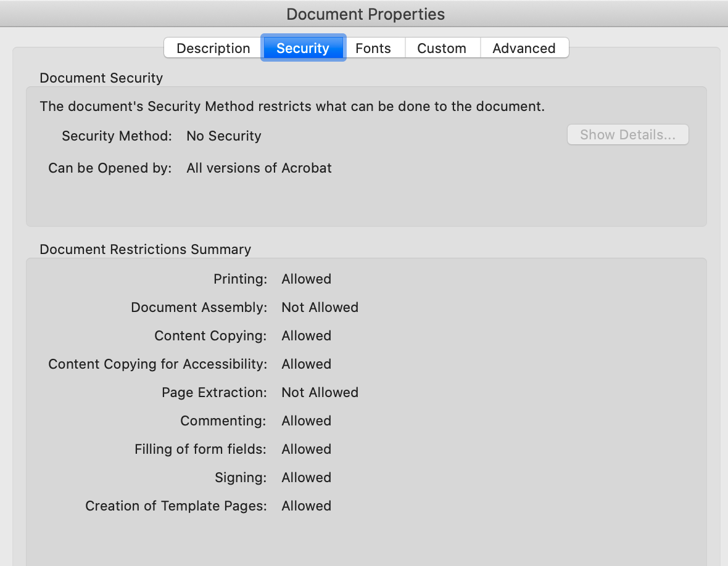This screenshot has height=566, width=728.
Task: Open the Advanced tab
Action: tap(524, 47)
